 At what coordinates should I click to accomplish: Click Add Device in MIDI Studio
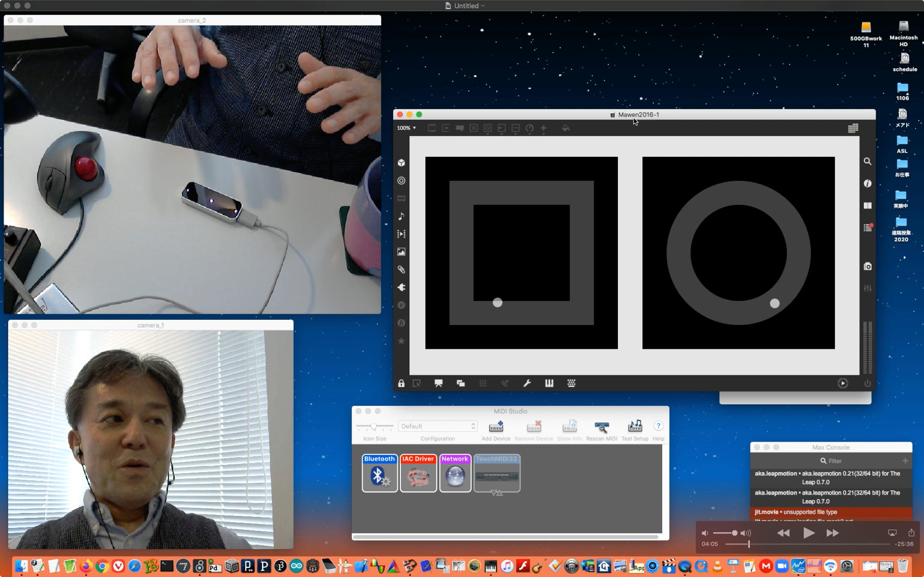click(x=496, y=427)
